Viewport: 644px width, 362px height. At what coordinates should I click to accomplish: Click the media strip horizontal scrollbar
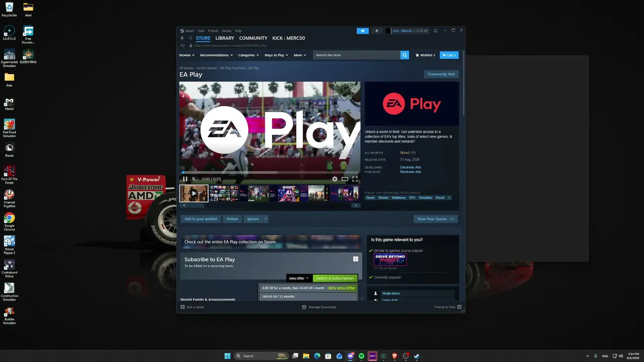[x=196, y=205]
